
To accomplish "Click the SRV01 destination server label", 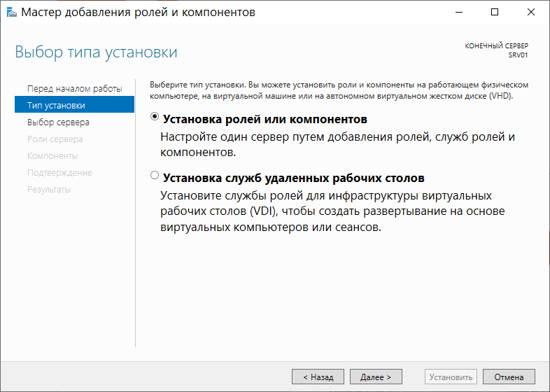I will (x=518, y=55).
